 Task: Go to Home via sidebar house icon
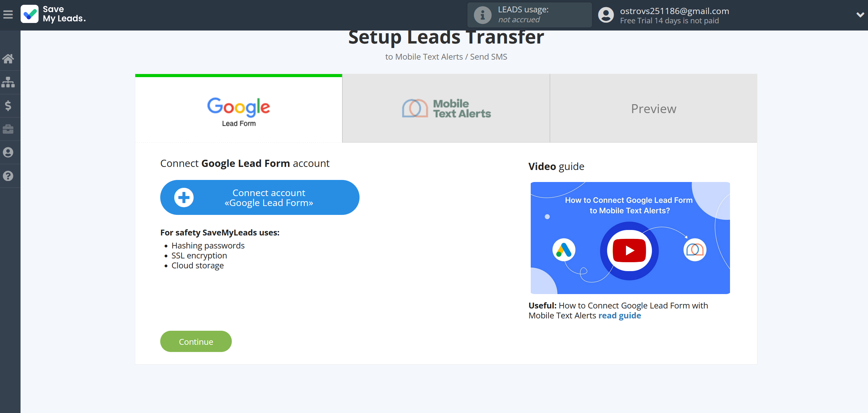pyautogui.click(x=8, y=59)
